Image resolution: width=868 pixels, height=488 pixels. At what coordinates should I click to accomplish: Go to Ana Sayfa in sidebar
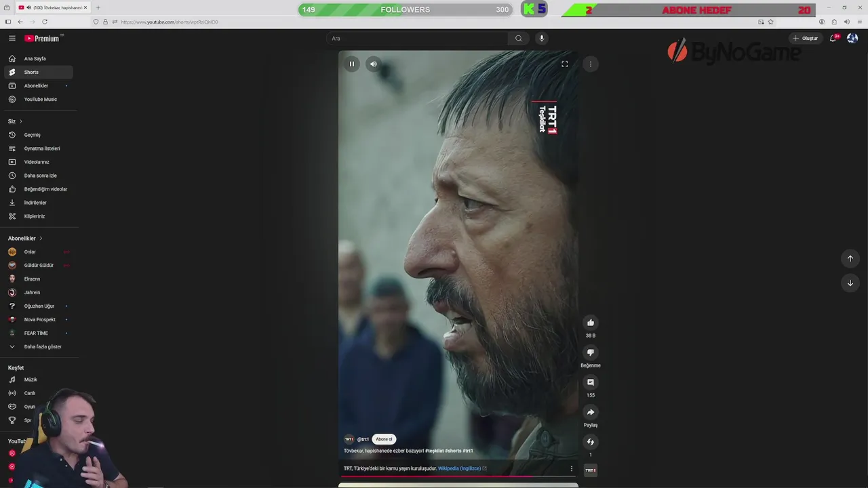pyautogui.click(x=39, y=59)
